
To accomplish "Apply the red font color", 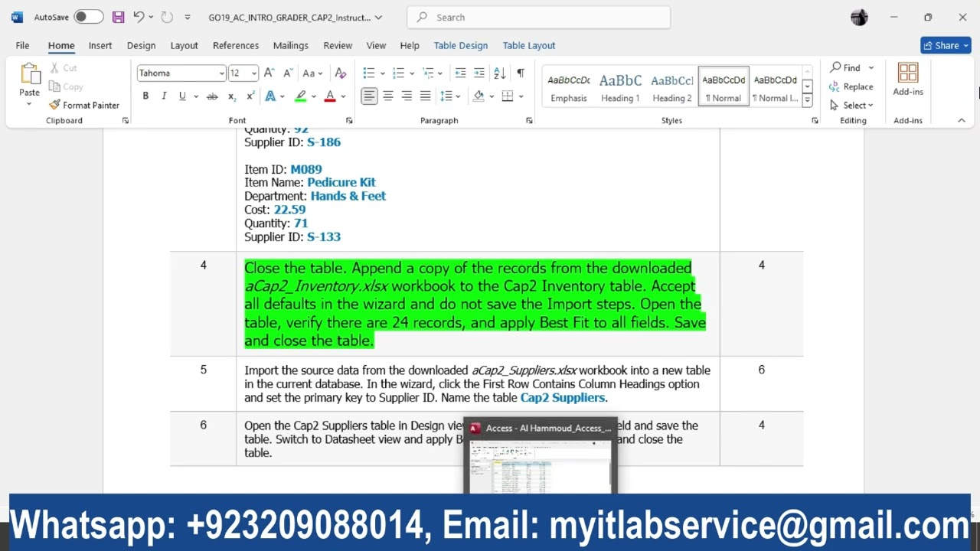I will pos(330,96).
